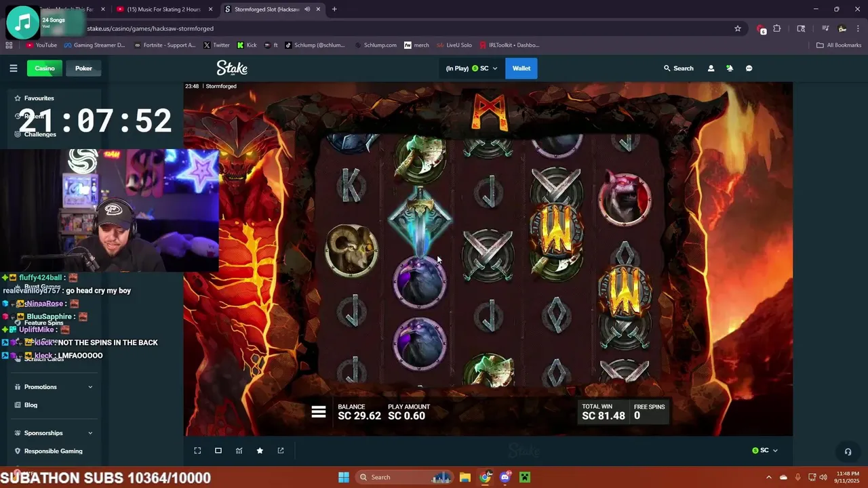This screenshot has width=868, height=488.
Task: Bookmark this page with the star
Action: tap(738, 28)
